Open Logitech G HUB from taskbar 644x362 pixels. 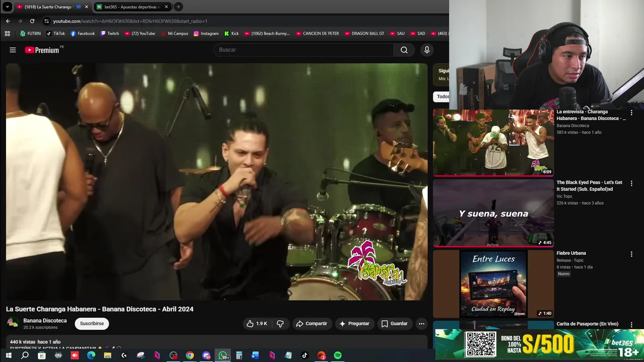124,355
